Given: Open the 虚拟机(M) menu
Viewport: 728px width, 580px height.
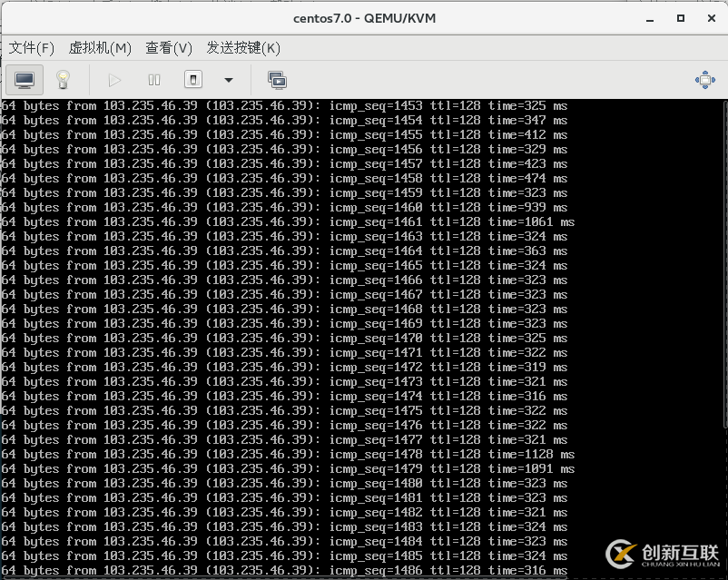Looking at the screenshot, I should coord(100,47).
